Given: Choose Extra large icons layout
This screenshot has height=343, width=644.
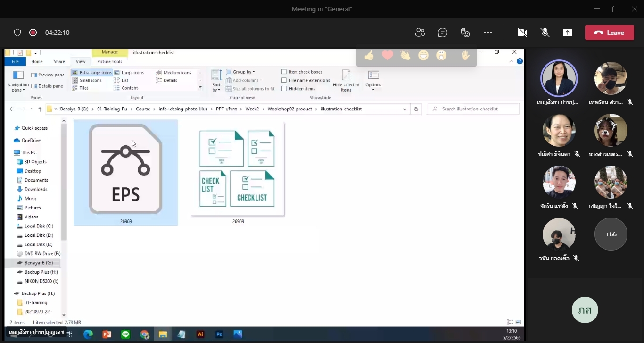Looking at the screenshot, I should pyautogui.click(x=92, y=73).
